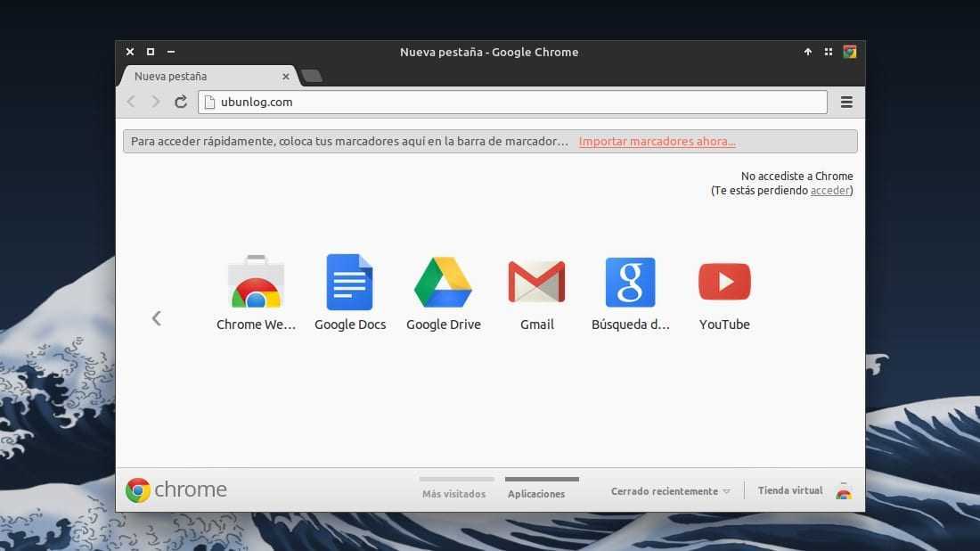Focus the address bar showing ubunlog.com
The width and height of the screenshot is (980, 551).
pos(512,102)
